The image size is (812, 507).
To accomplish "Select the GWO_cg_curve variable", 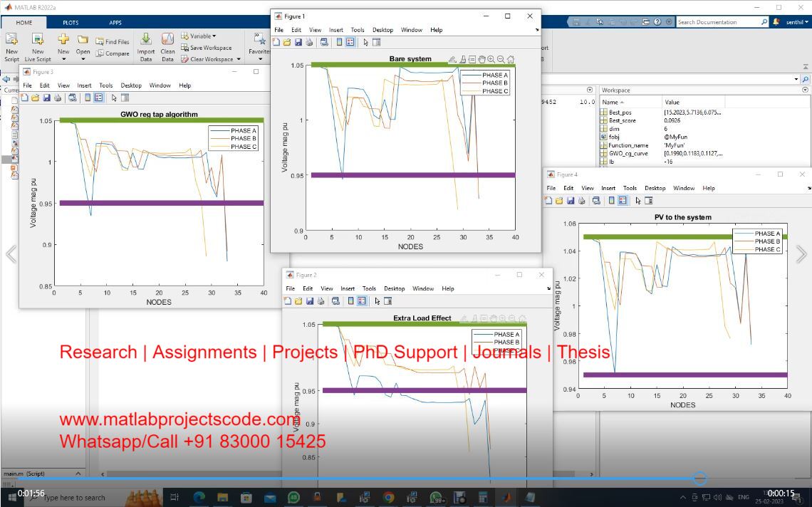I will 628,154.
